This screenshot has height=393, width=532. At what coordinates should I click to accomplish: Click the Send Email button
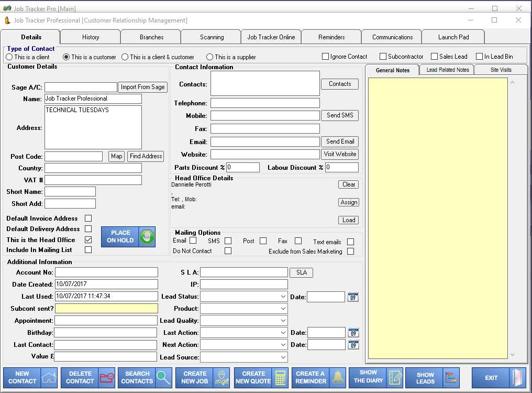pyautogui.click(x=340, y=141)
